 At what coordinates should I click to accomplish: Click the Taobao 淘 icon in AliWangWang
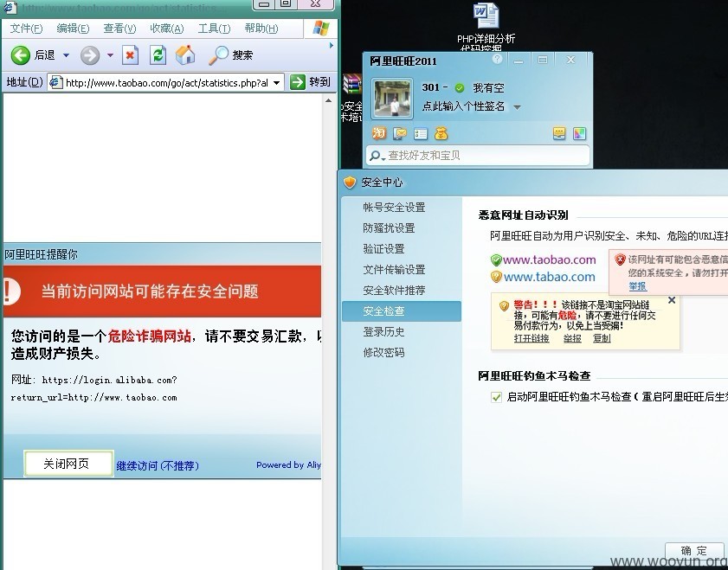pyautogui.click(x=379, y=133)
